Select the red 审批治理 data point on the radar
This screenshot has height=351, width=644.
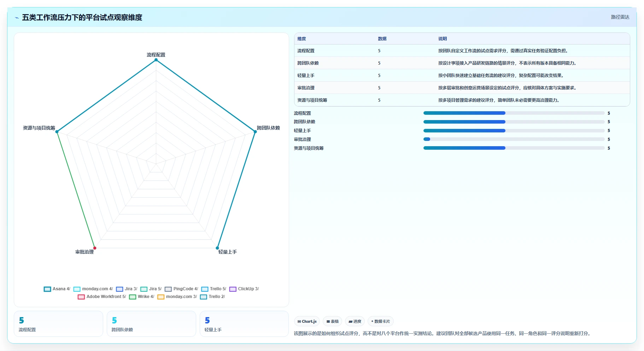(95, 248)
